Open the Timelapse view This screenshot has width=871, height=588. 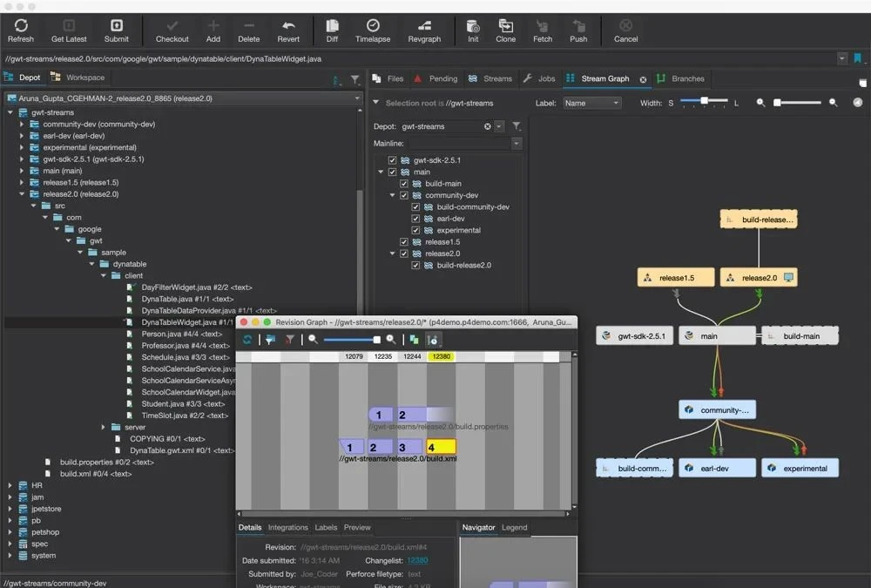click(x=373, y=30)
